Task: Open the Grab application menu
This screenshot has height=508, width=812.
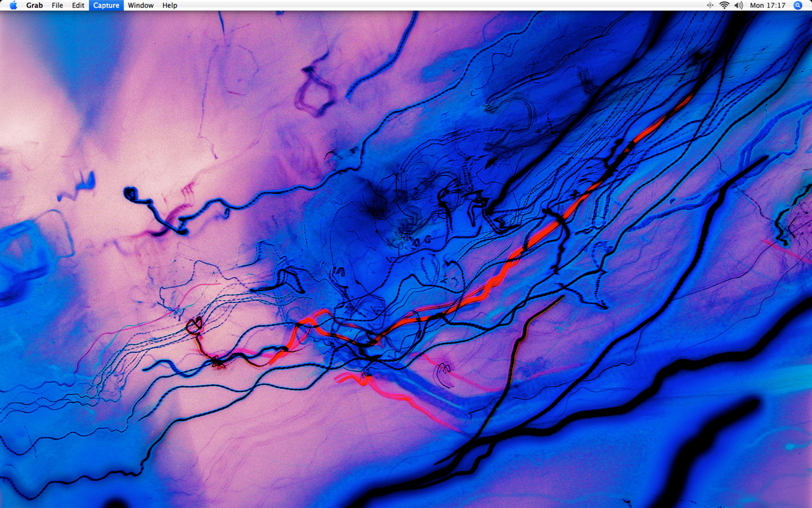Action: click(34, 5)
